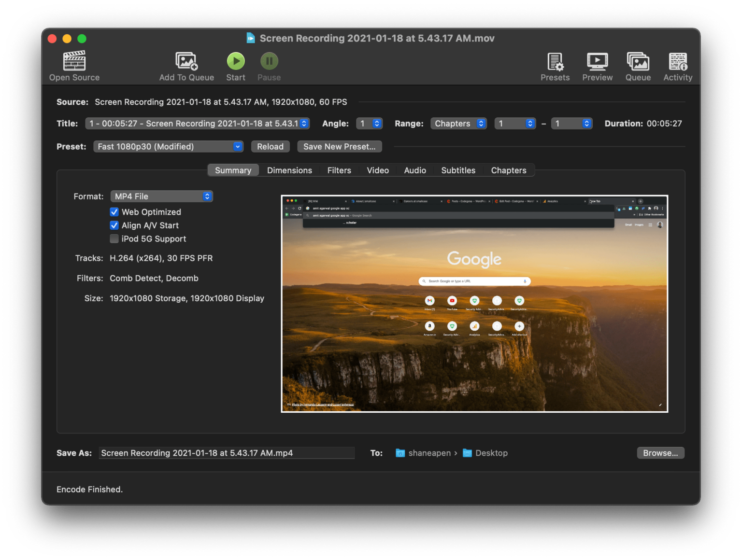Click the window title Screen Recording filename
The height and width of the screenshot is (560, 742).
tap(377, 38)
